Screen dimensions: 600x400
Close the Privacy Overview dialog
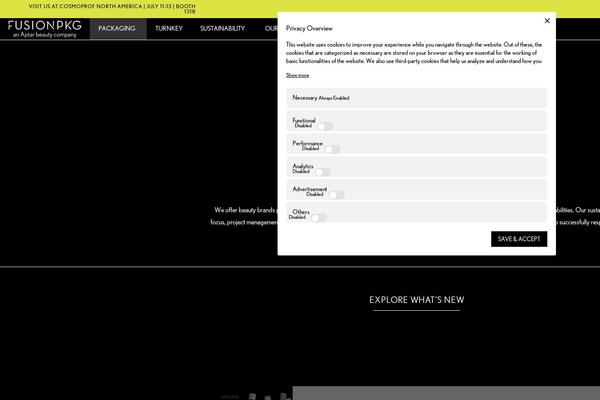(x=547, y=21)
